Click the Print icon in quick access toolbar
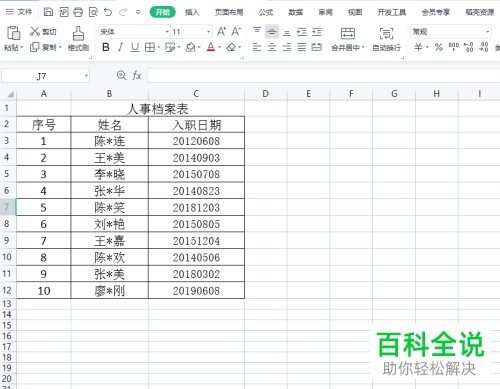Image resolution: width=500 pixels, height=389 pixels. pyautogui.click(x=78, y=12)
